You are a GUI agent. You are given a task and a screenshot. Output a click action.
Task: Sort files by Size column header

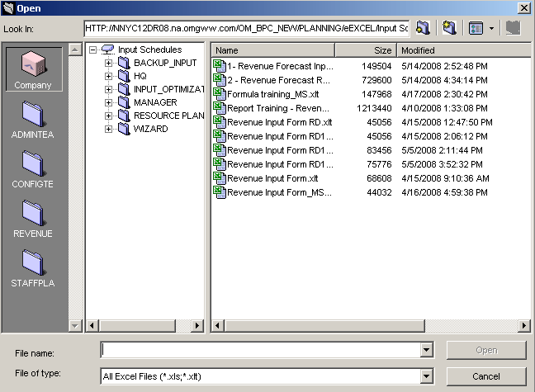pyautogui.click(x=366, y=50)
